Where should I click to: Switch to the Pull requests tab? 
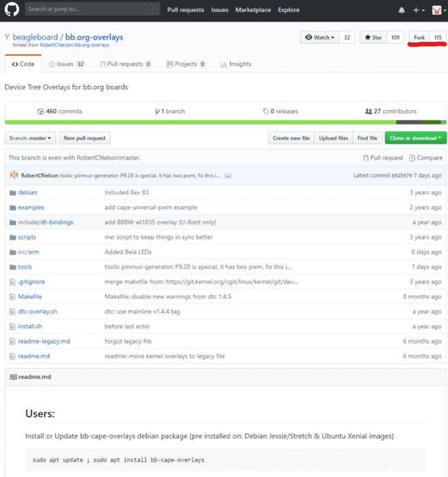[x=126, y=64]
